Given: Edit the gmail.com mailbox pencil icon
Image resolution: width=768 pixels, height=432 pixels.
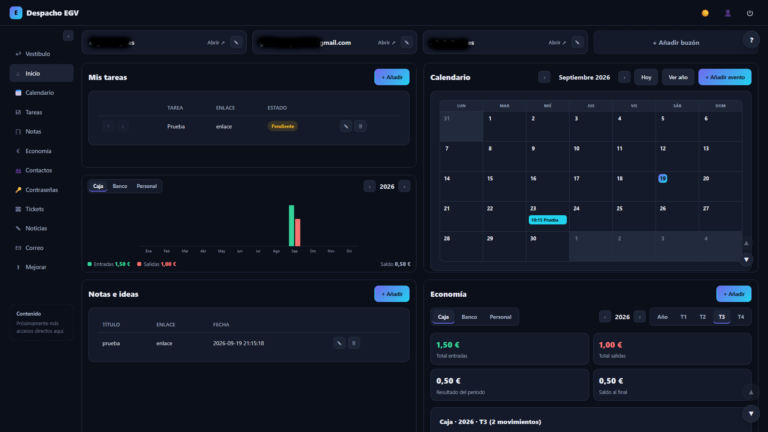Looking at the screenshot, I should 407,43.
